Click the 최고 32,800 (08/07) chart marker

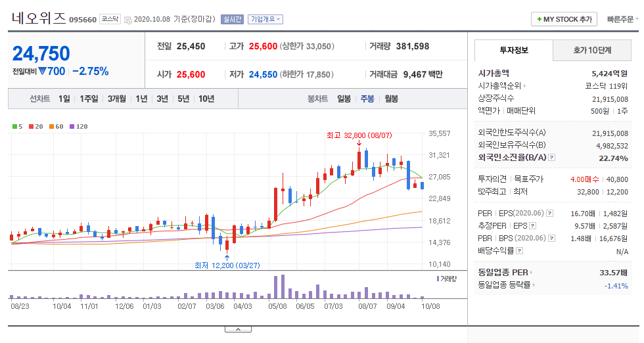coord(359,135)
